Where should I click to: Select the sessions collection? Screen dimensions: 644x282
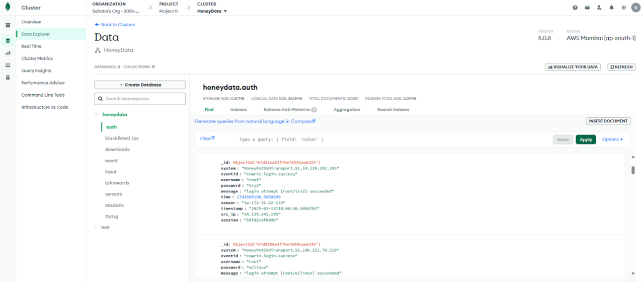114,205
